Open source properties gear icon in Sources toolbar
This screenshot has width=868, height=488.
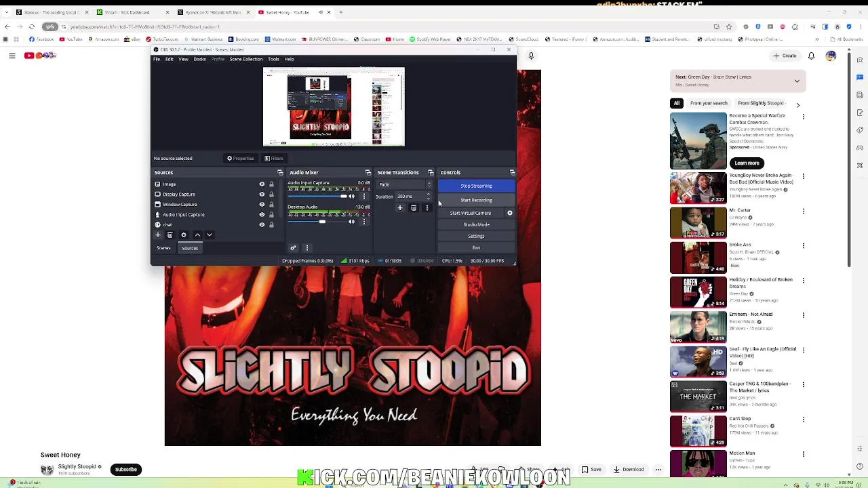[184, 235]
